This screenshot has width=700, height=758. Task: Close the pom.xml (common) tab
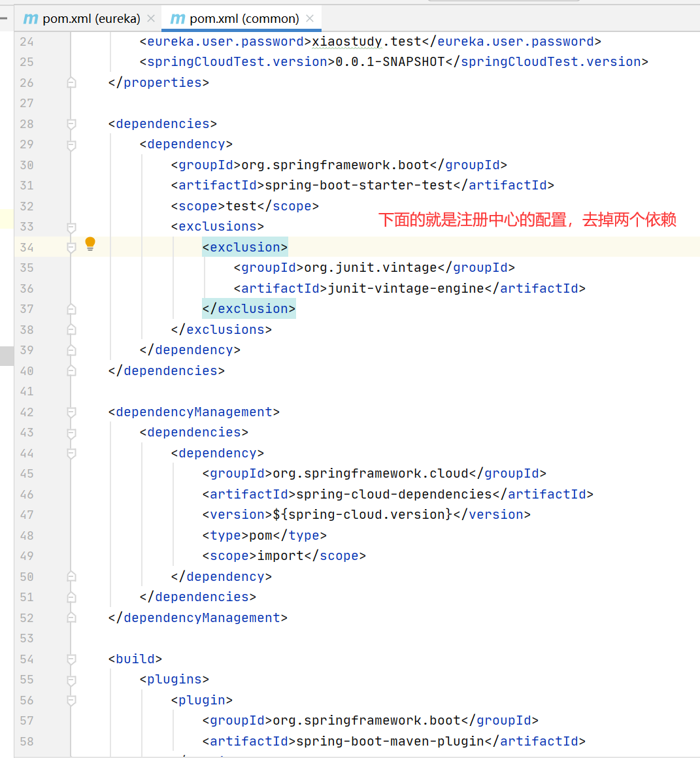click(x=310, y=18)
